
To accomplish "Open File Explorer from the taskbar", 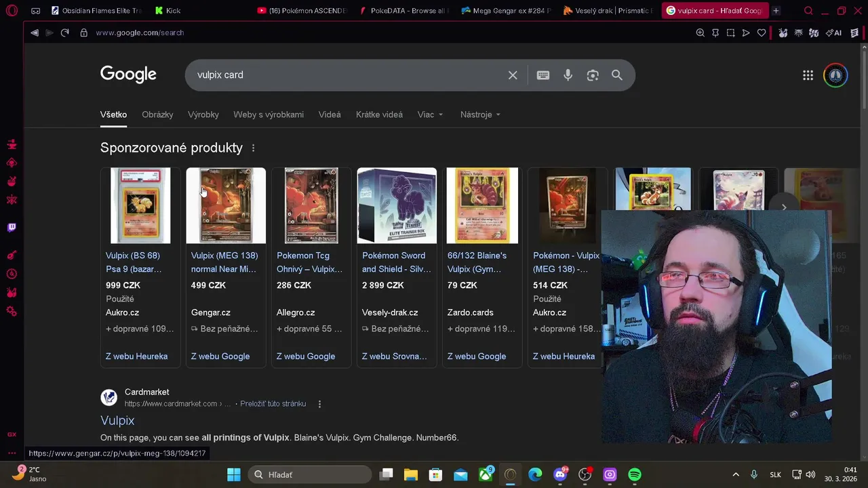I will point(411,474).
